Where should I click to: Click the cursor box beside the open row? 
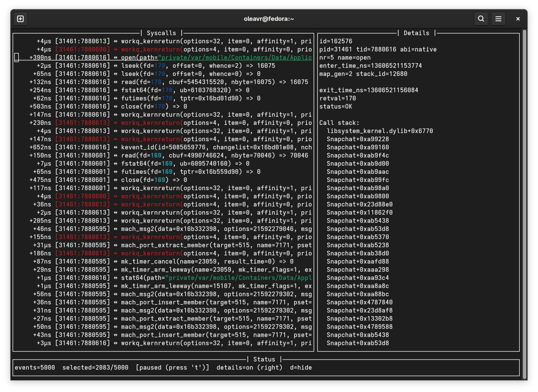coord(17,58)
